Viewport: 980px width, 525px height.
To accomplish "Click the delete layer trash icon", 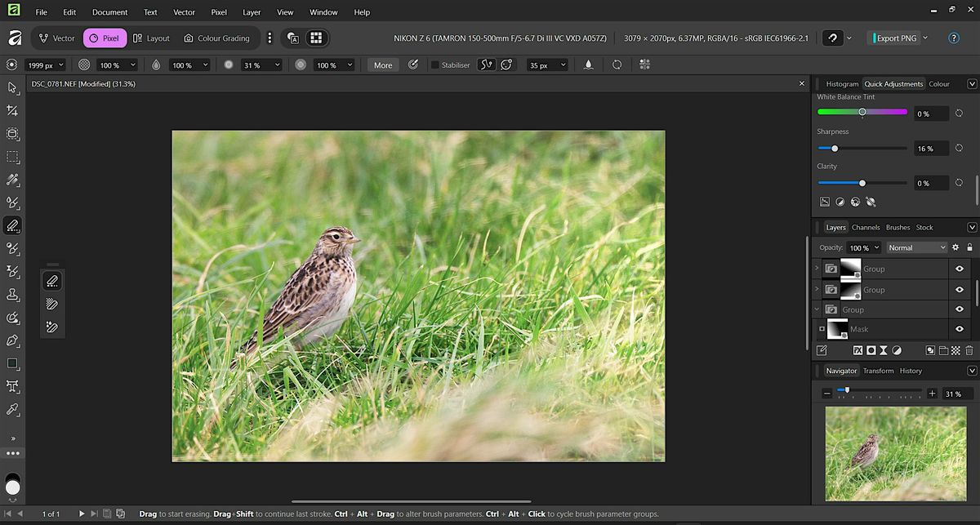I will click(x=969, y=350).
